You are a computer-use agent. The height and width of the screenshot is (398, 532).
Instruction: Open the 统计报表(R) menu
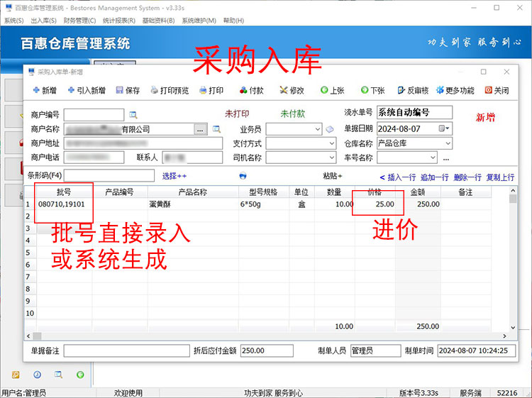(x=119, y=21)
